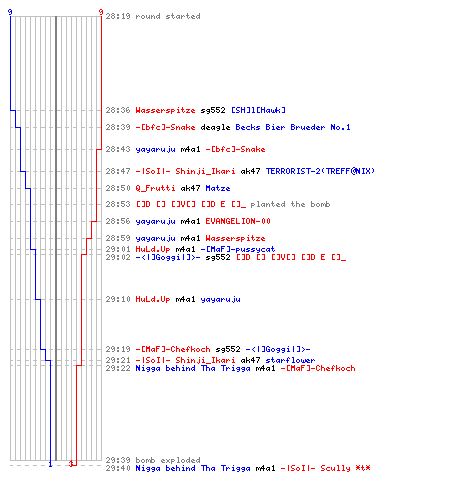Select yayaruju at the 28:43 kill
This screenshot has width=450, height=500.
[x=155, y=149]
